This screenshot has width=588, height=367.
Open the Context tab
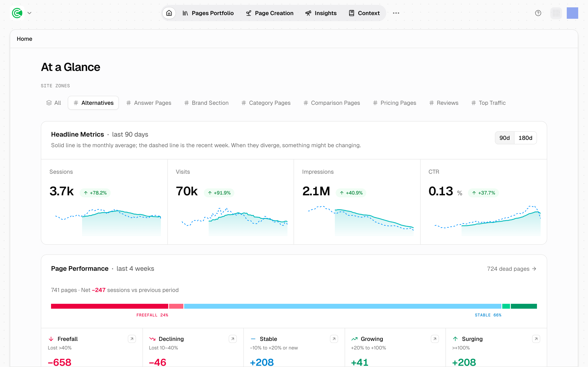(364, 13)
